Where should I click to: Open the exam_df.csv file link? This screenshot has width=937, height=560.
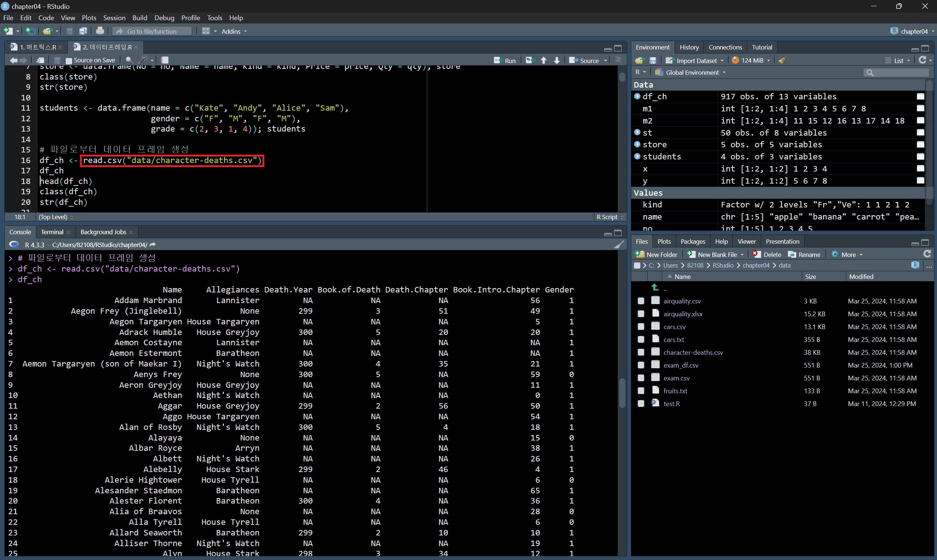coord(681,365)
